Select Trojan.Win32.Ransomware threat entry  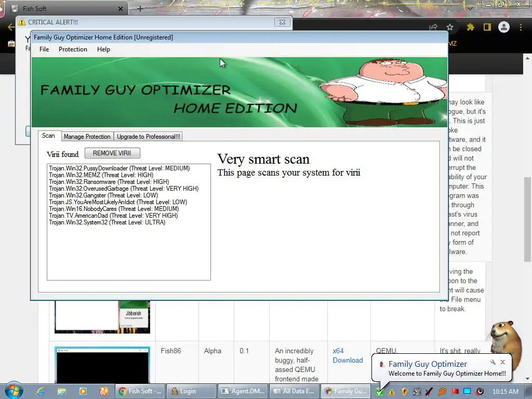[x=109, y=182]
